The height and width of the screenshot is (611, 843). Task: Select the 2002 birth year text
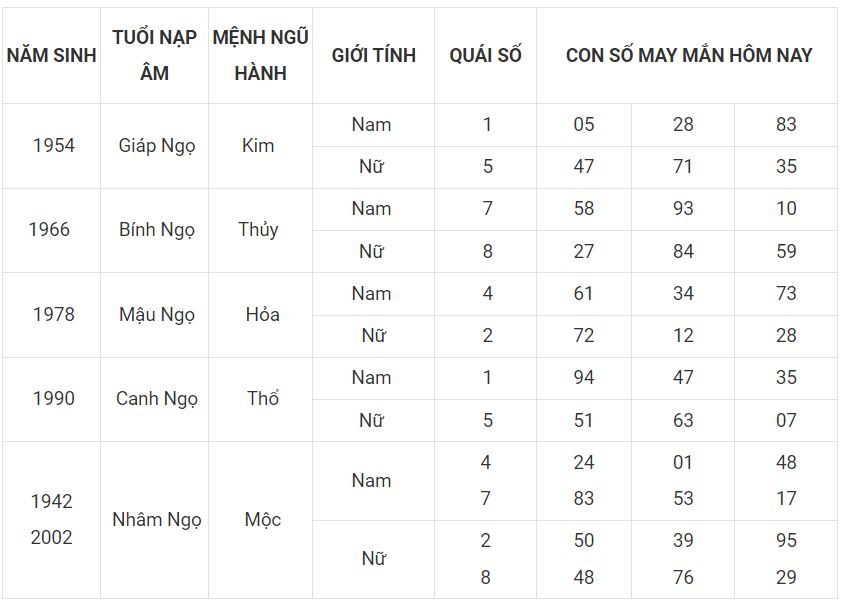[51, 537]
